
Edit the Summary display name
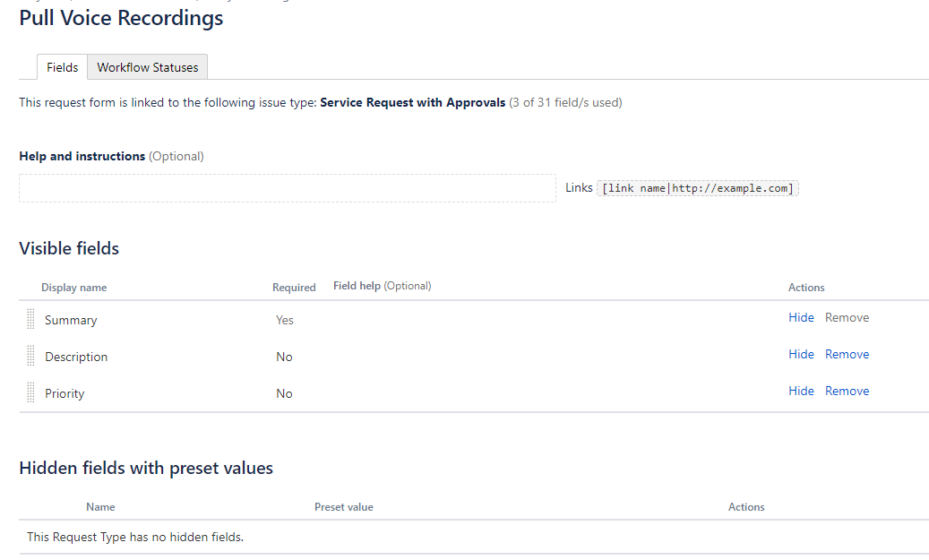pos(71,320)
